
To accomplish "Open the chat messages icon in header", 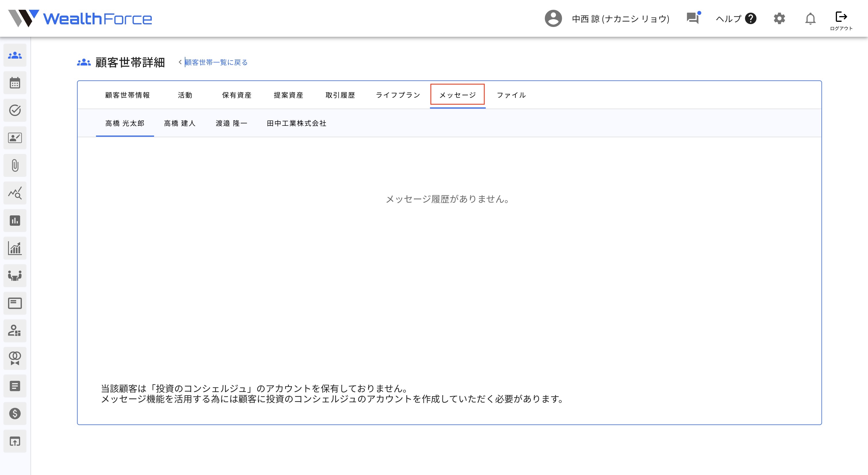I will (694, 18).
